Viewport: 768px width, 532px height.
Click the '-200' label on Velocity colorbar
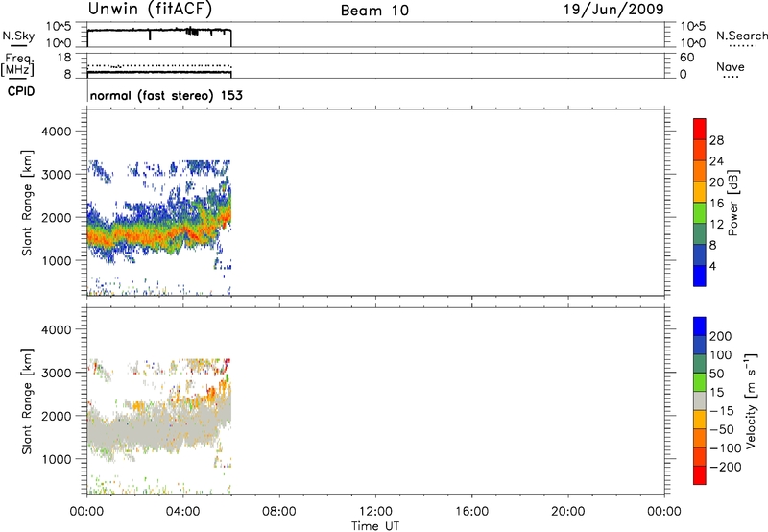[x=726, y=467]
